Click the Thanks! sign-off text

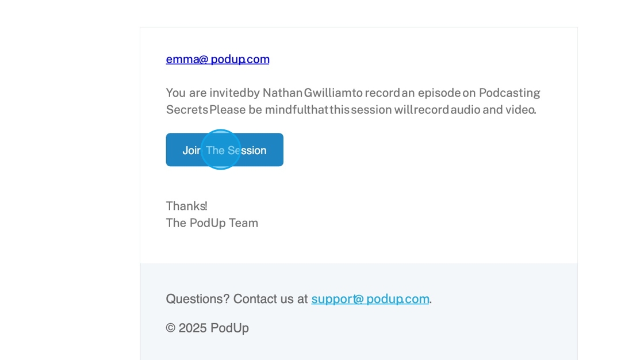click(x=186, y=206)
